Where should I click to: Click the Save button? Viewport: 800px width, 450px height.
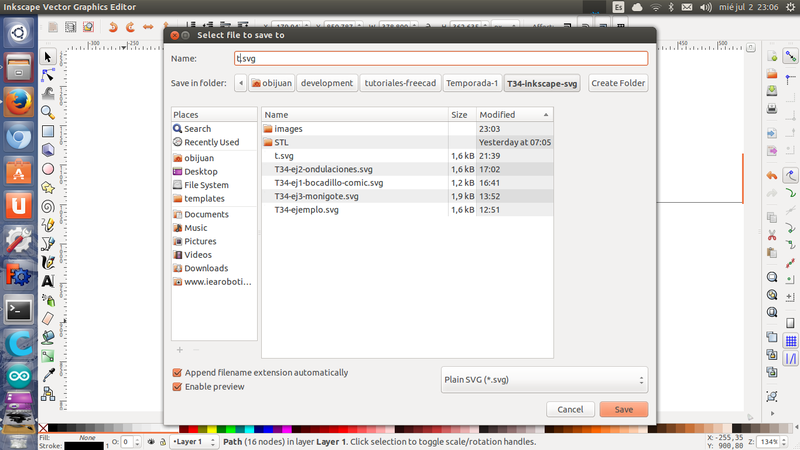(623, 409)
